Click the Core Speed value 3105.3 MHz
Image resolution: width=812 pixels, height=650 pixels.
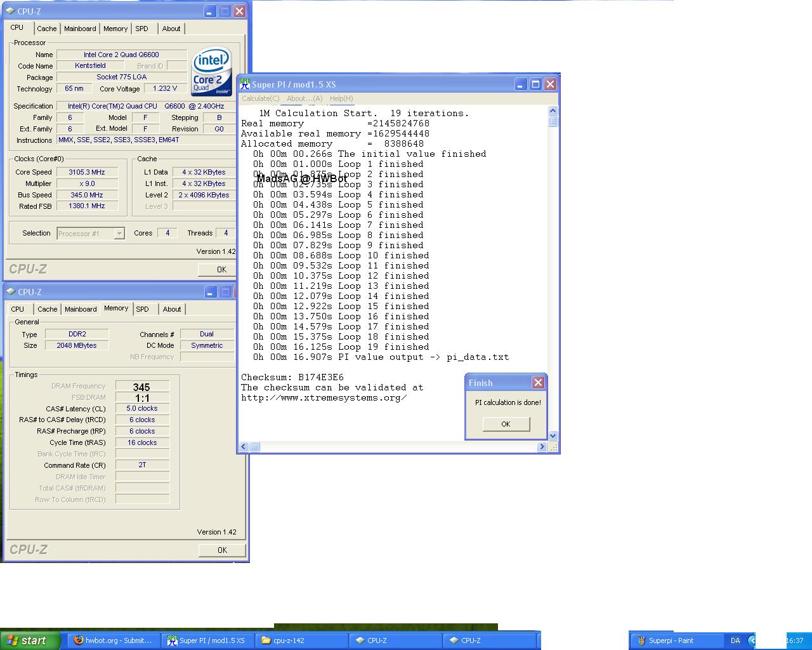pos(88,172)
